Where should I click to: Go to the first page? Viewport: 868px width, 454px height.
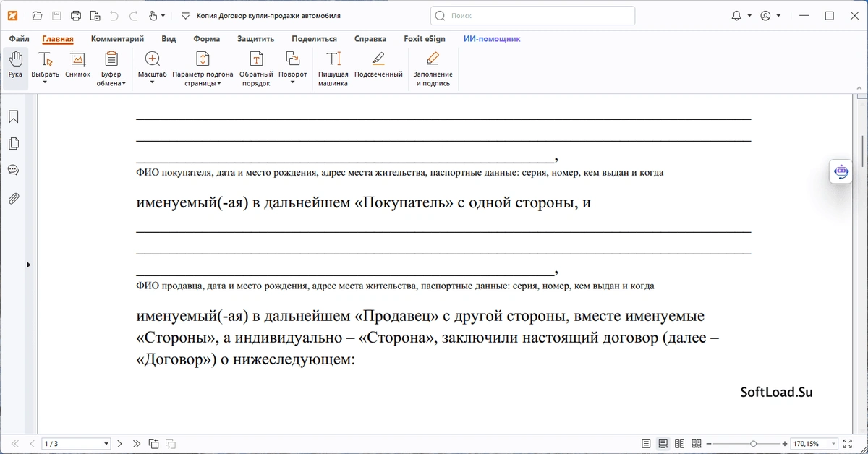[x=15, y=444]
